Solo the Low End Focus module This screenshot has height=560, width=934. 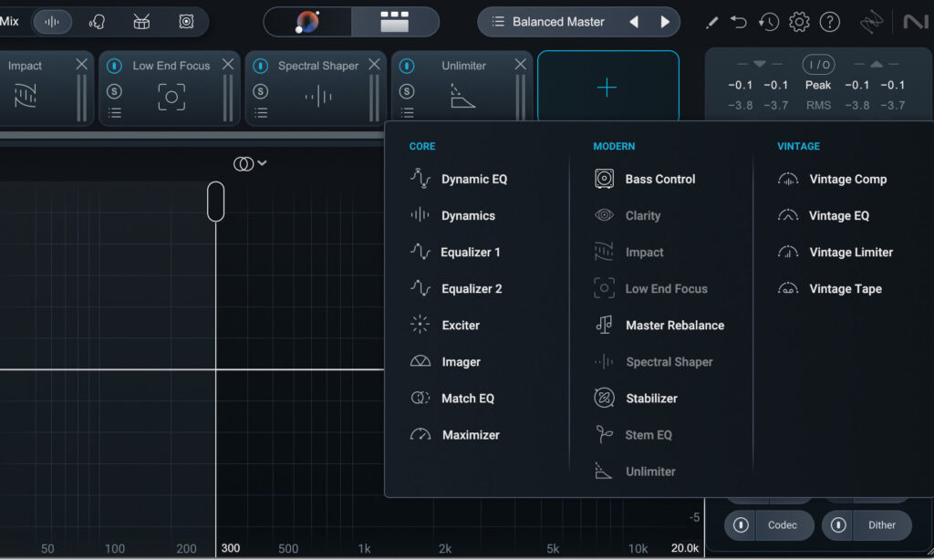pyautogui.click(x=114, y=91)
